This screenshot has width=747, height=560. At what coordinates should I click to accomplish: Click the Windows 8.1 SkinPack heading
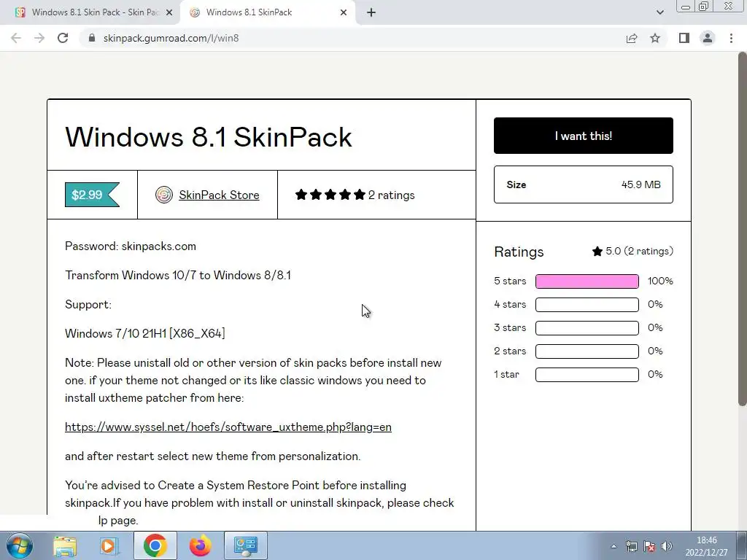(208, 137)
